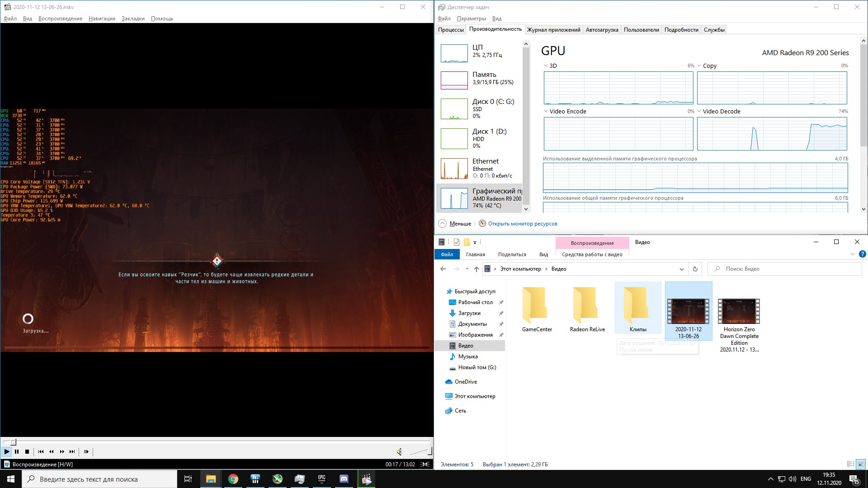Open the Параметры menu in Task Manager
Screen dimensions: 868x488
[x=471, y=19]
